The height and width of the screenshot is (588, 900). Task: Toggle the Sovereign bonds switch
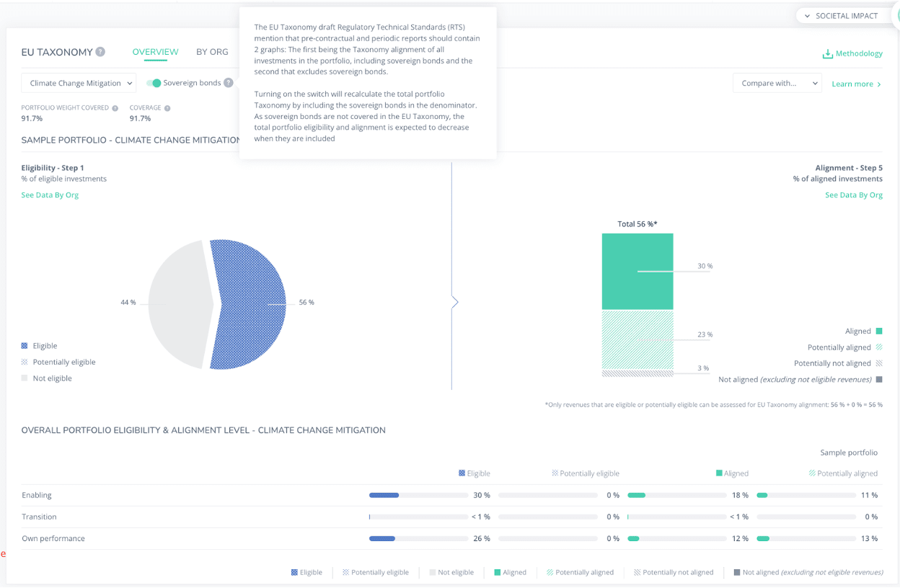point(154,83)
